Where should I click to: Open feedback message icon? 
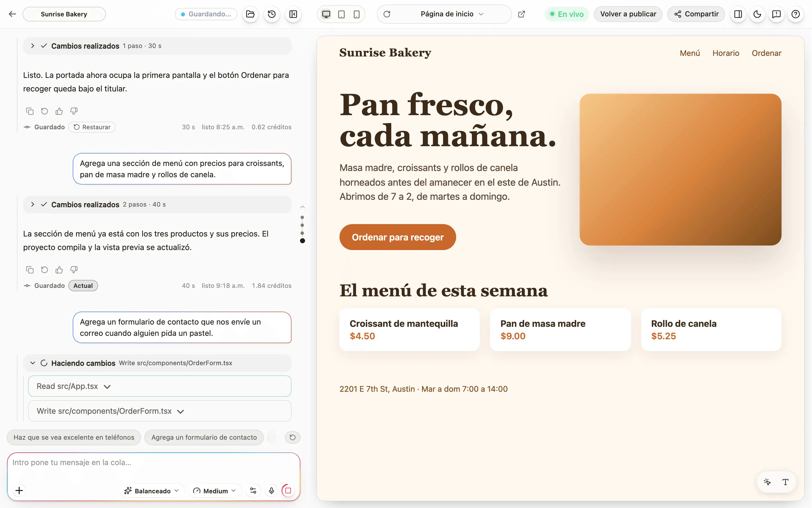pos(776,14)
